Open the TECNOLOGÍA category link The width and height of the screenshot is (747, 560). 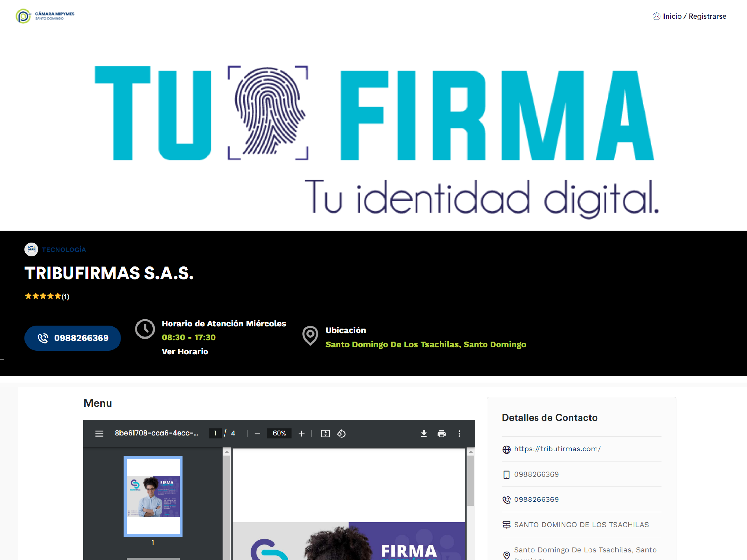coord(64,250)
